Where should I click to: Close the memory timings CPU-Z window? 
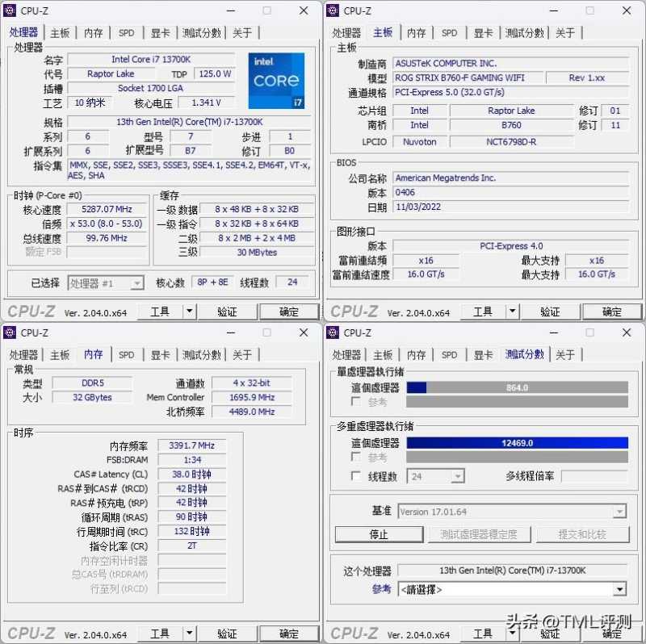click(304, 332)
